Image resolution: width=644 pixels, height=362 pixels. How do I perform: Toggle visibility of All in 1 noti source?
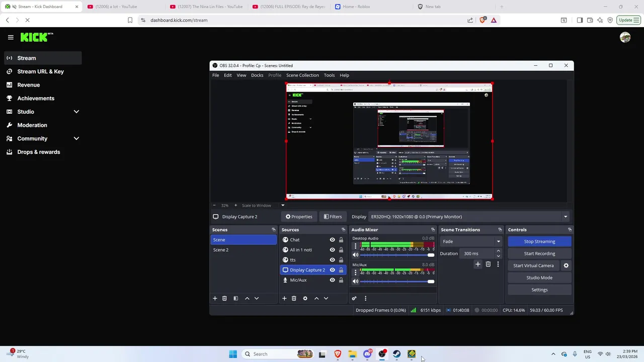coord(332,250)
